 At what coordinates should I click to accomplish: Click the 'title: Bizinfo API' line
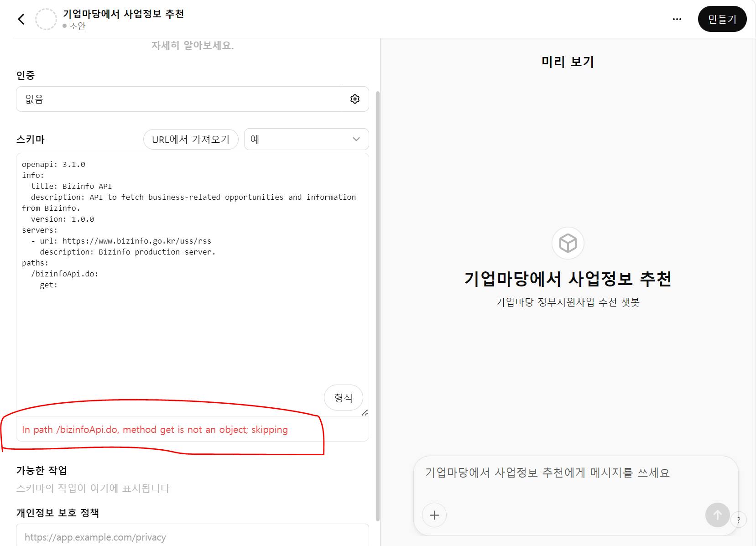71,186
